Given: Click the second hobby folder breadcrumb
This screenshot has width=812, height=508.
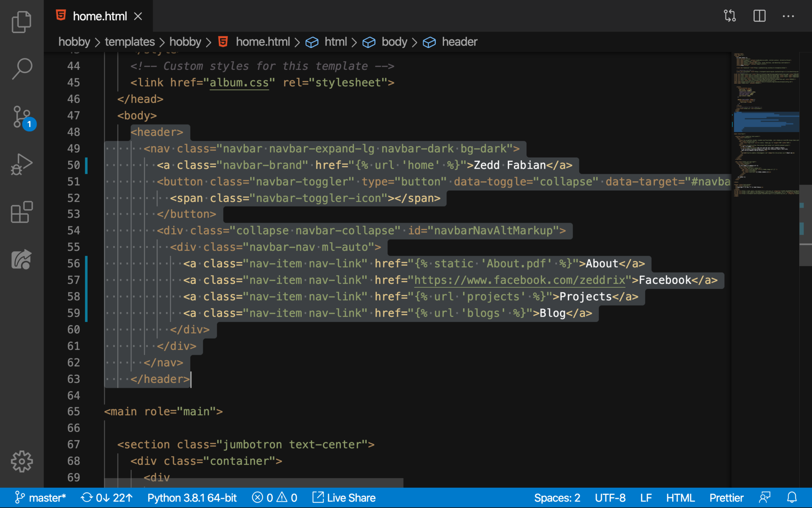Looking at the screenshot, I should (x=185, y=42).
